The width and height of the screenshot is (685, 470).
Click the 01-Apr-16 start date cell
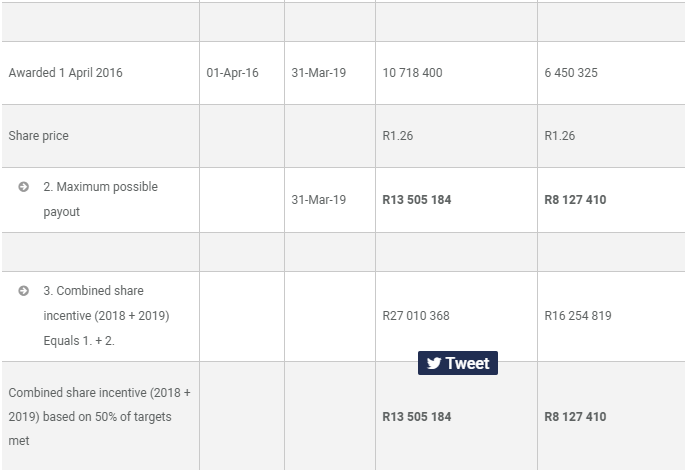pyautogui.click(x=232, y=73)
